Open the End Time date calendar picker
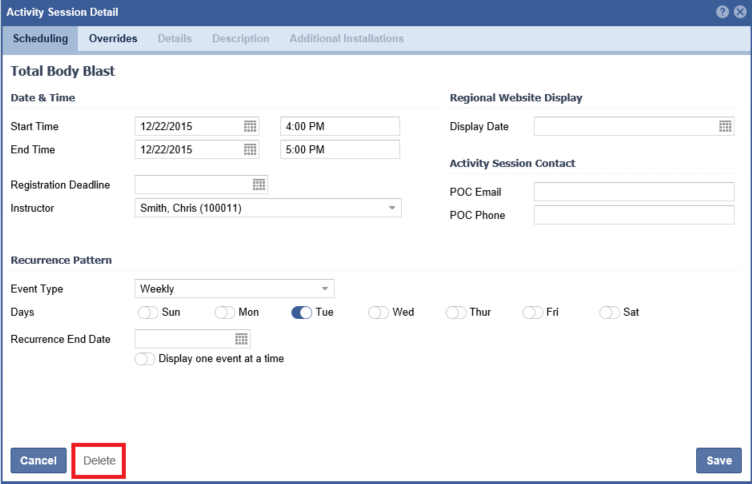 pyautogui.click(x=250, y=149)
